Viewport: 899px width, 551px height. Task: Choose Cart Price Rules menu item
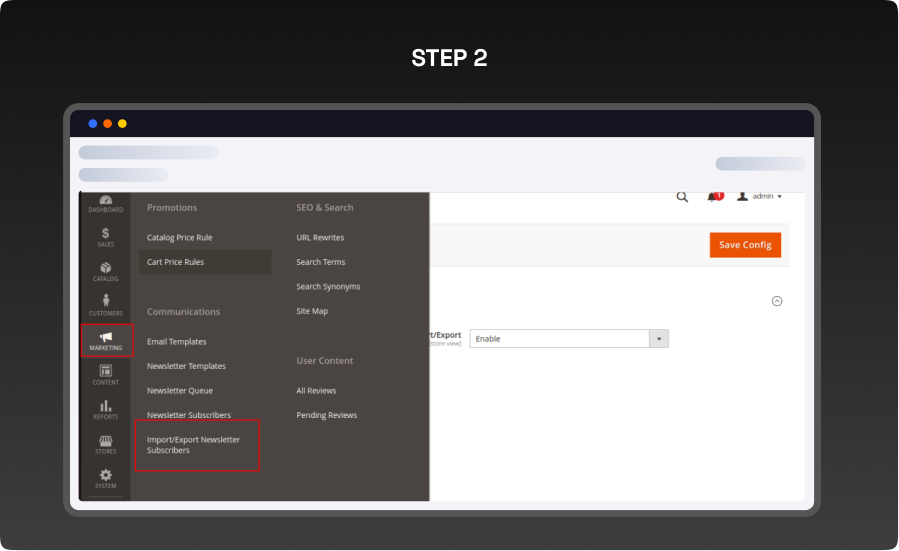click(176, 262)
